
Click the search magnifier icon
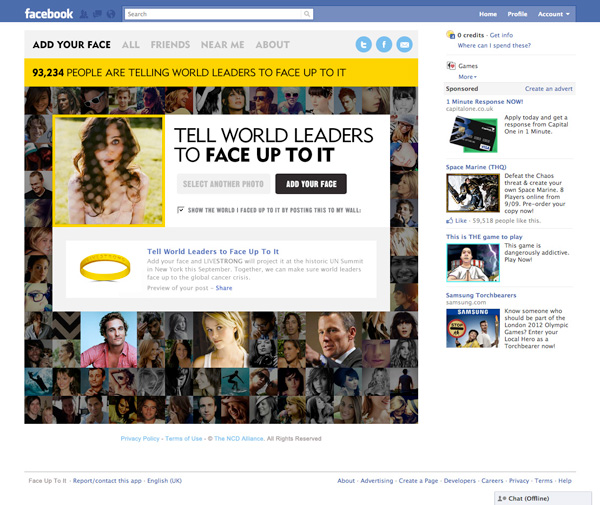click(307, 14)
